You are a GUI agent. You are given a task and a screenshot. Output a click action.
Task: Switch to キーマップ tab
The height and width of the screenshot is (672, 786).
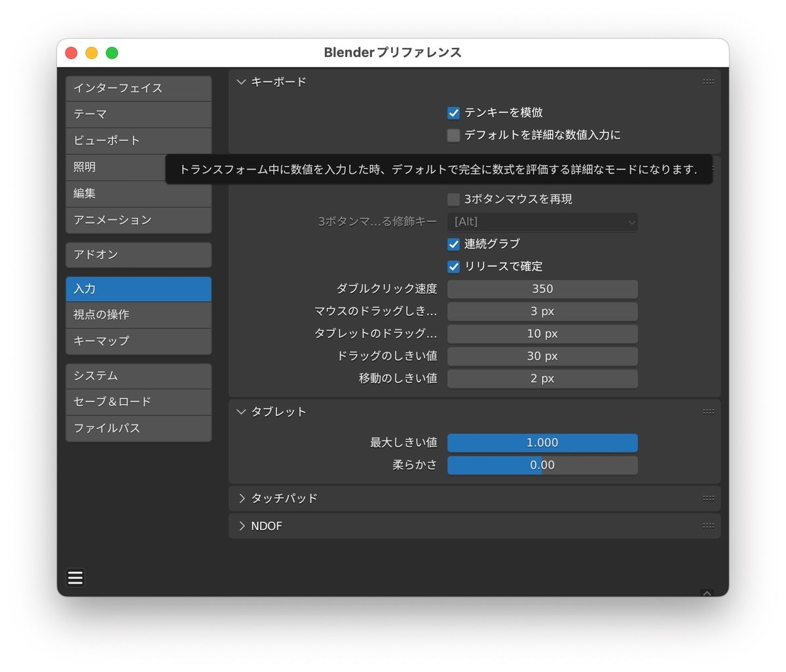pyautogui.click(x=139, y=341)
